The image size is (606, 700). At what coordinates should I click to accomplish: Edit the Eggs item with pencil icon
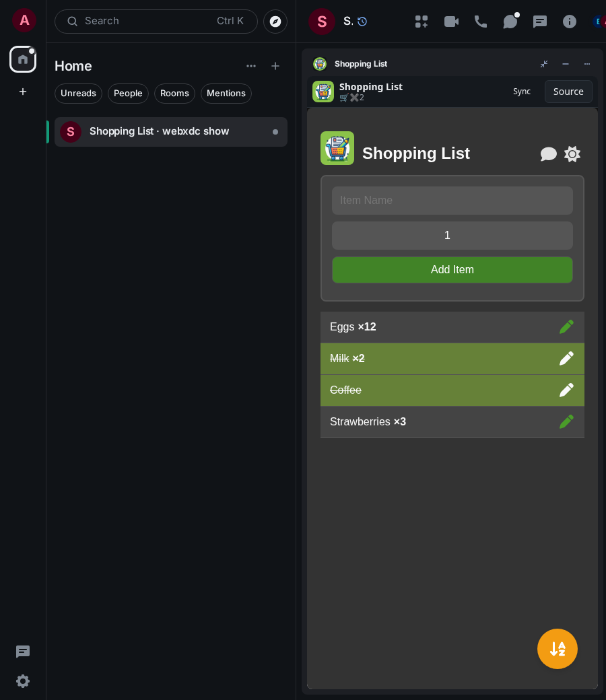[566, 327]
